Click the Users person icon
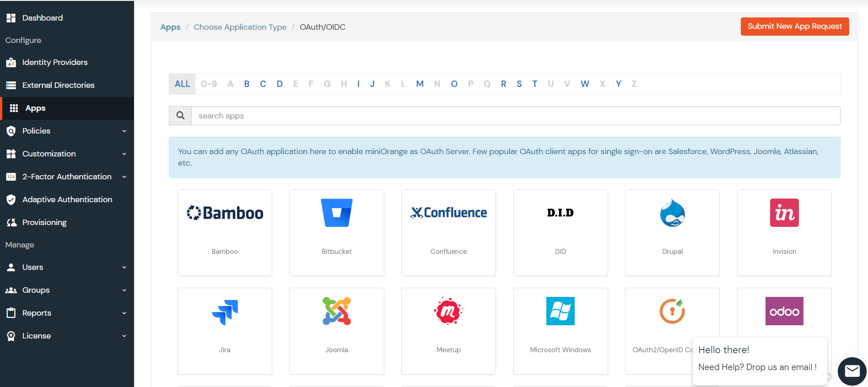 point(11,267)
